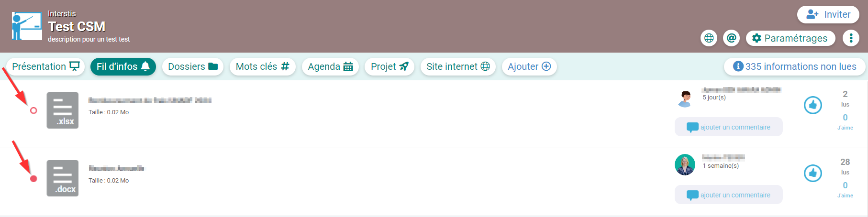Expand the Ajouter plus menu
This screenshot has height=217, width=868.
pyautogui.click(x=529, y=66)
